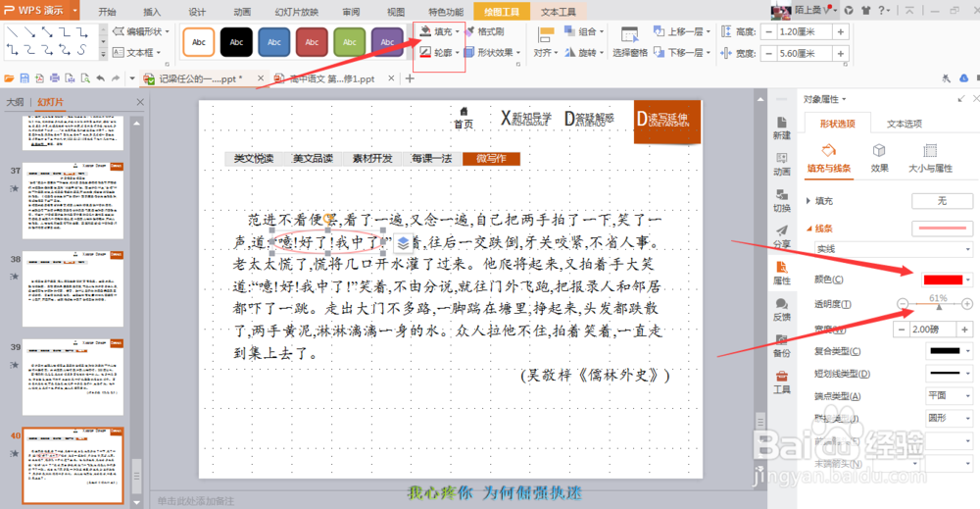Insert a 文本框 text box

pyautogui.click(x=136, y=53)
